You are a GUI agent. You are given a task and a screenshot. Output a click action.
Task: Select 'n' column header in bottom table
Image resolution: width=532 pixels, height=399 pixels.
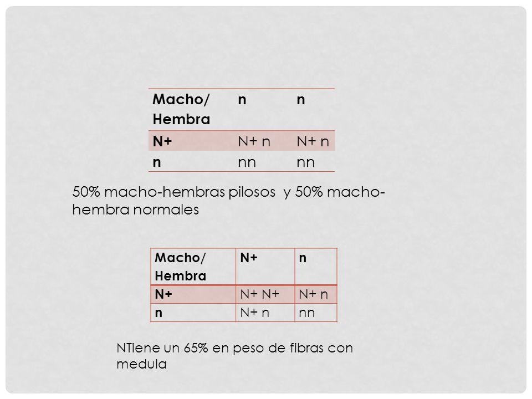(316, 267)
